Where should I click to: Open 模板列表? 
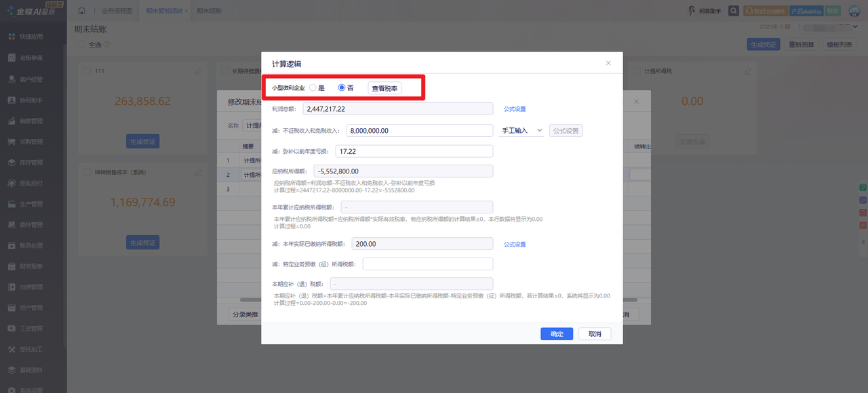point(840,45)
